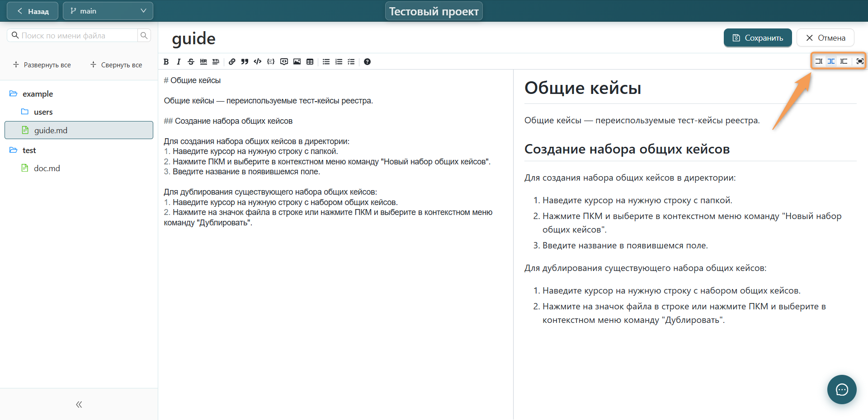Click the file search magnifier button
The image size is (868, 420).
coord(144,35)
